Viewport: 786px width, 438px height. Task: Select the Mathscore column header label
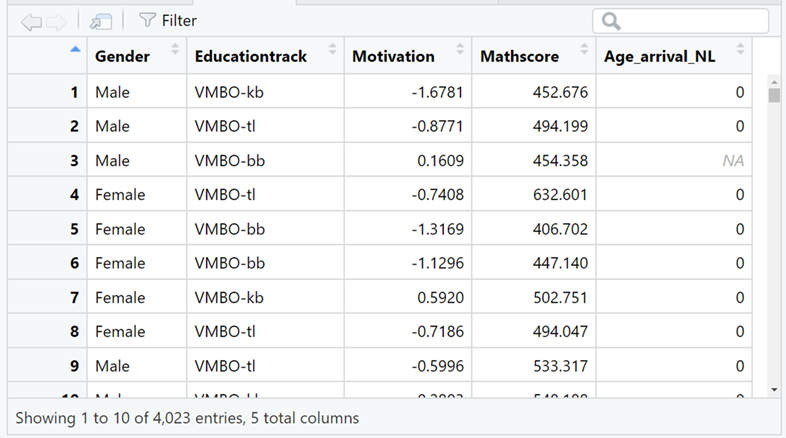[520, 57]
